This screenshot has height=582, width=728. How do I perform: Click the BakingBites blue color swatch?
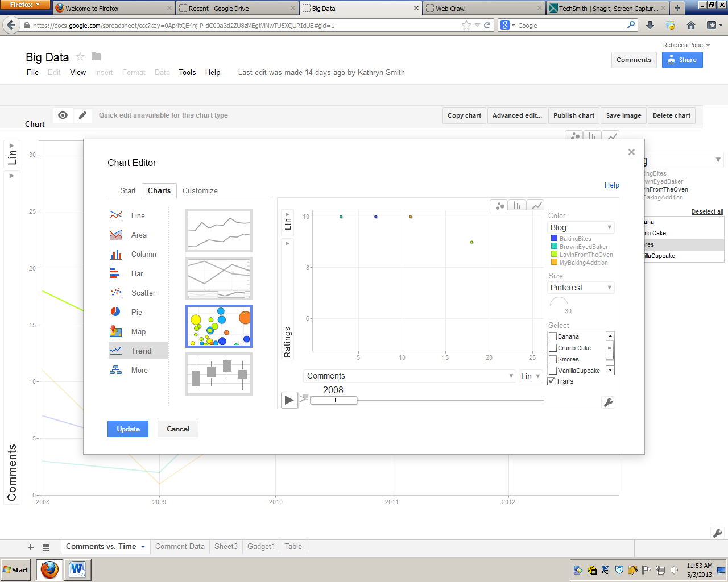[554, 238]
